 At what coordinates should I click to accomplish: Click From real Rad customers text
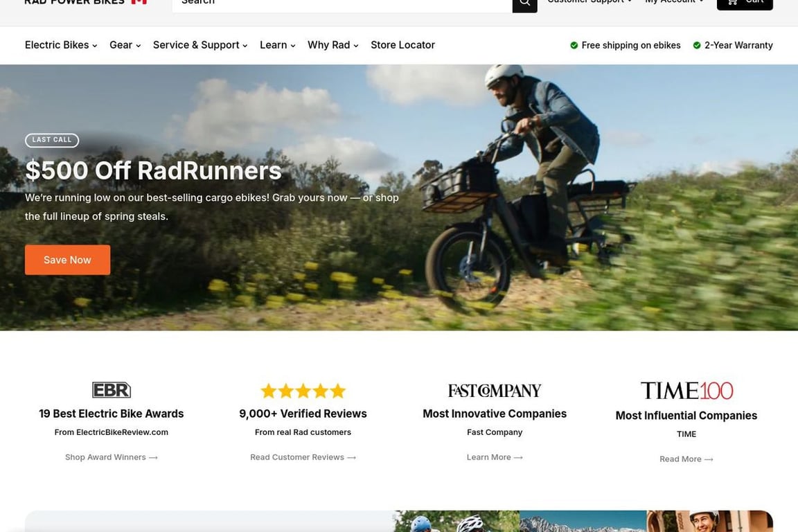(x=303, y=432)
